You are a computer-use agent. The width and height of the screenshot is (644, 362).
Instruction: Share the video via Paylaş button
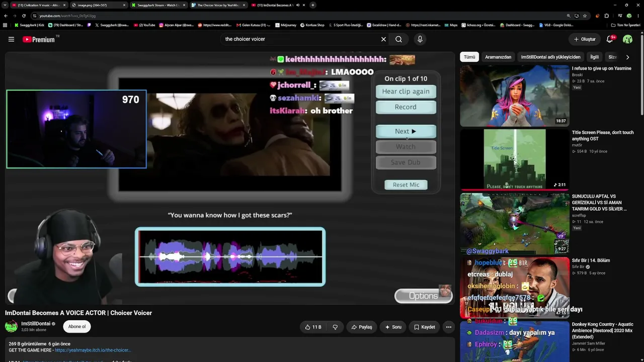pyautogui.click(x=362, y=327)
